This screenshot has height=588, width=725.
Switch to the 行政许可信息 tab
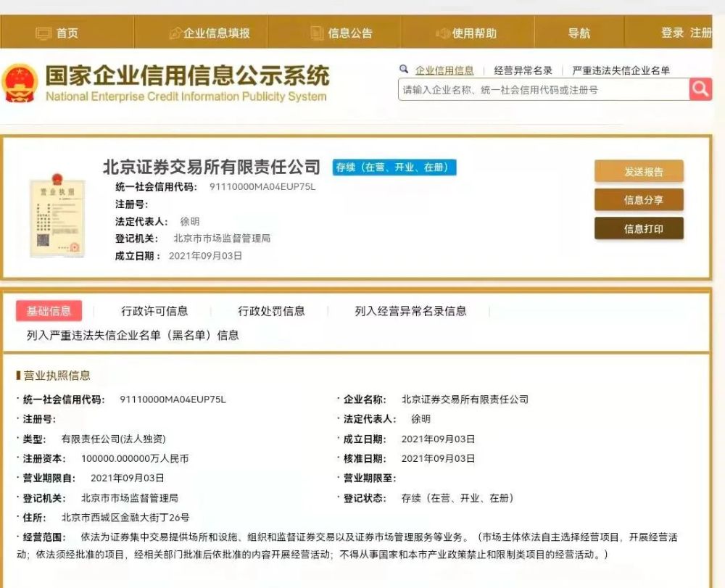click(x=154, y=311)
